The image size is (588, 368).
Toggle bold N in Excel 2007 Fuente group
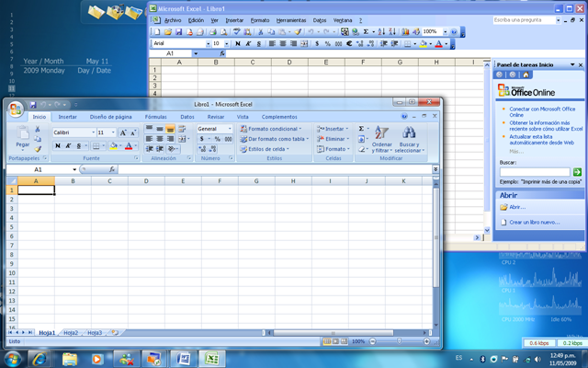[58, 145]
